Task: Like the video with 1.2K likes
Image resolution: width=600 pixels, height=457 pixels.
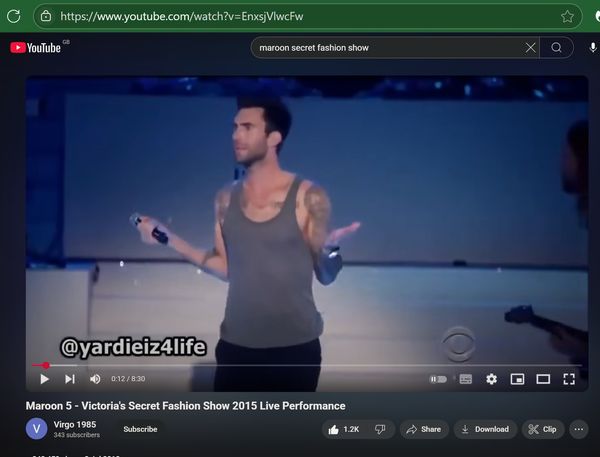Action: pyautogui.click(x=344, y=429)
